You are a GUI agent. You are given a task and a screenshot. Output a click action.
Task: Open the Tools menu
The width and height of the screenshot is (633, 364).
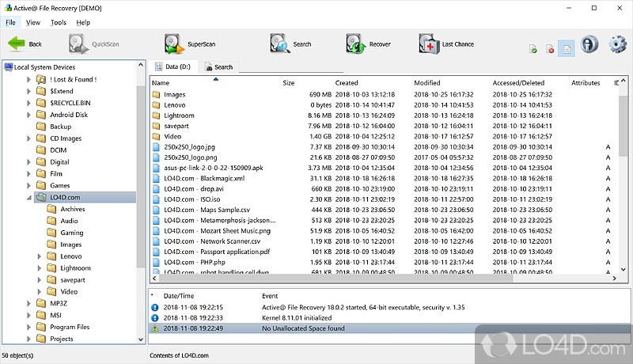pos(58,22)
